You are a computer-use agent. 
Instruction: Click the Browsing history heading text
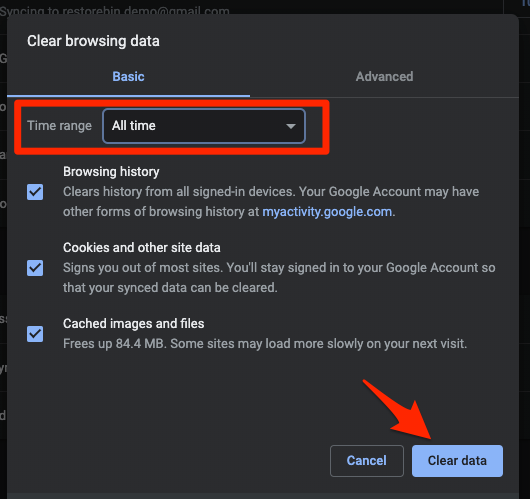(111, 172)
